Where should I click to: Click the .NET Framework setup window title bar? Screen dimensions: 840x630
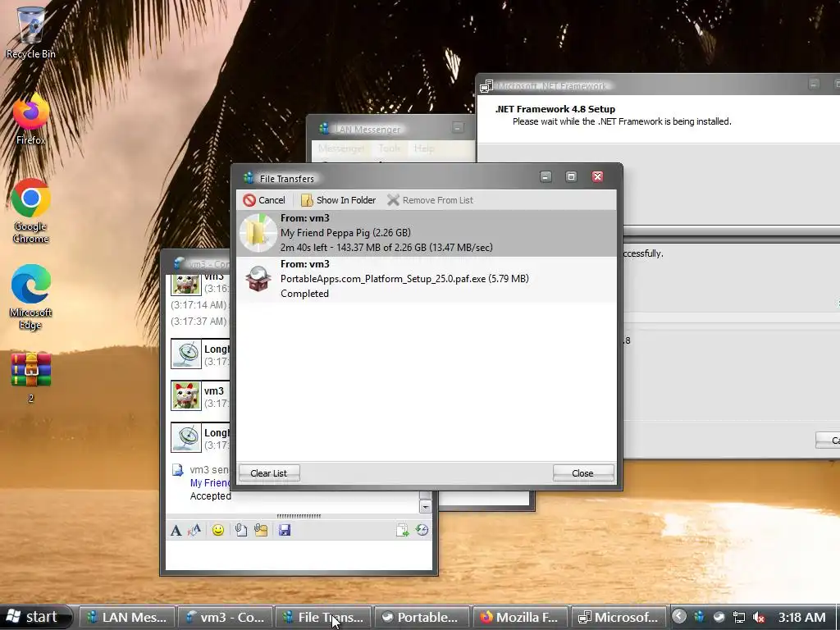[x=658, y=85]
